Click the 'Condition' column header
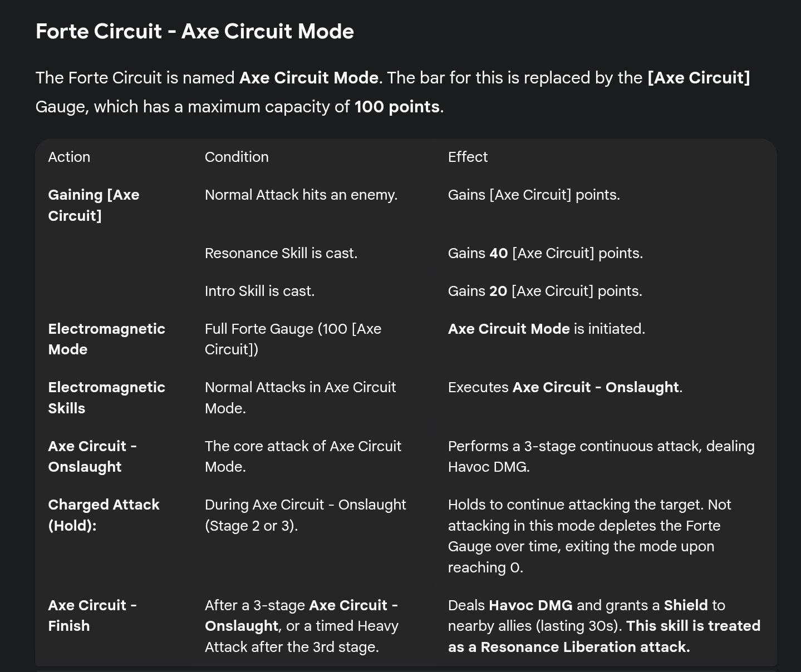 pyautogui.click(x=237, y=157)
